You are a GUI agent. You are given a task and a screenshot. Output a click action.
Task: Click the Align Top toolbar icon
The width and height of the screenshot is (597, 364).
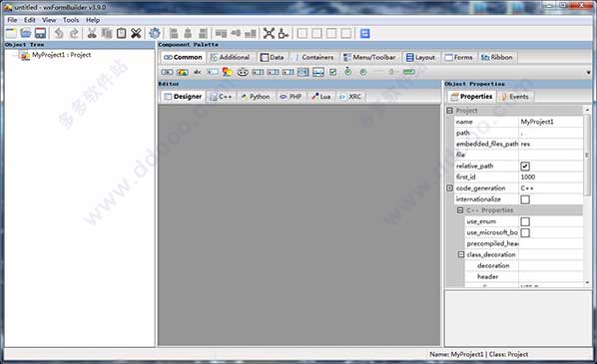click(x=221, y=33)
